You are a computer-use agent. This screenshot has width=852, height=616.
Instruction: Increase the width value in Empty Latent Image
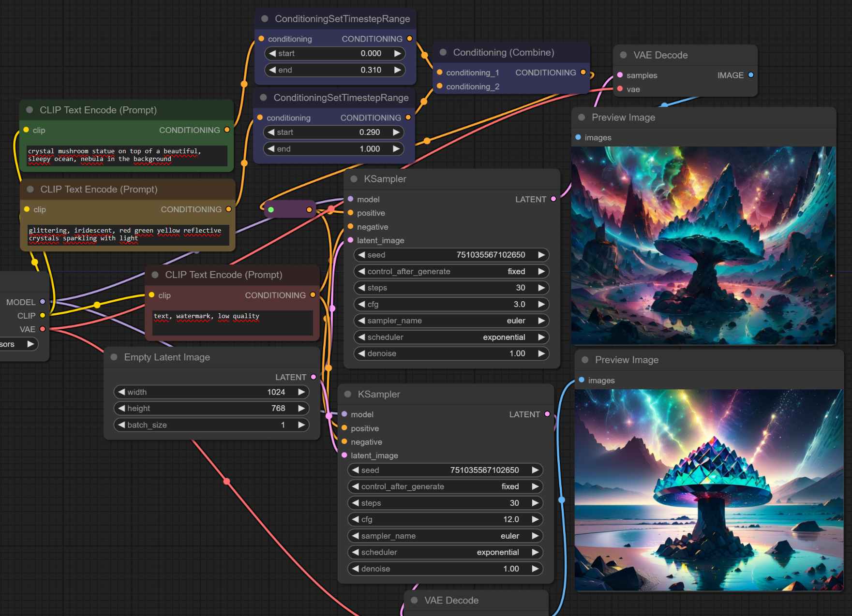click(x=301, y=392)
